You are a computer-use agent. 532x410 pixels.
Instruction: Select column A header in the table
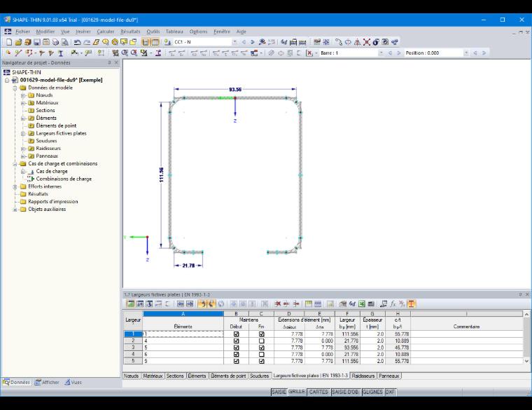coord(183,314)
